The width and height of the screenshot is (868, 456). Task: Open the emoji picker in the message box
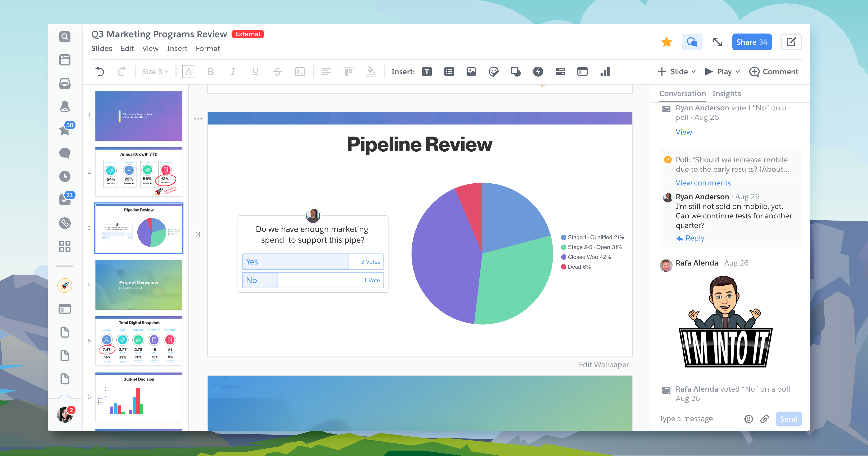coord(748,419)
